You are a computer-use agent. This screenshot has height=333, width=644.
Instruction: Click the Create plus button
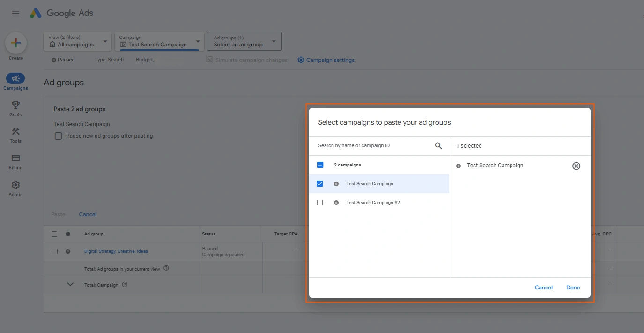(x=16, y=43)
